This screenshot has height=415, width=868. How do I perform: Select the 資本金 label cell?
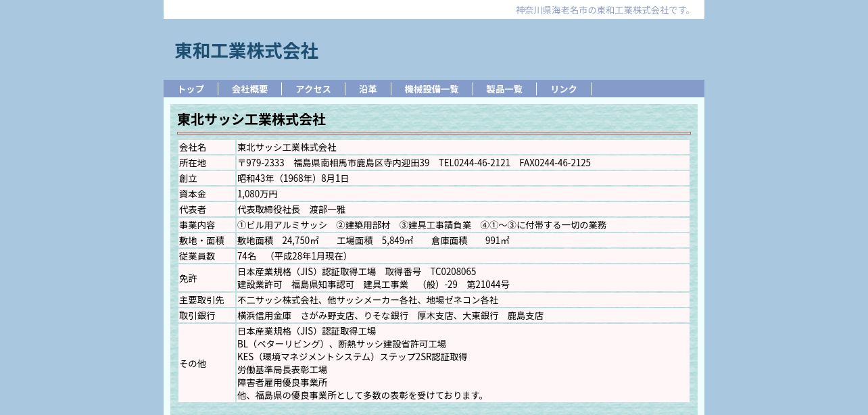coord(207,194)
